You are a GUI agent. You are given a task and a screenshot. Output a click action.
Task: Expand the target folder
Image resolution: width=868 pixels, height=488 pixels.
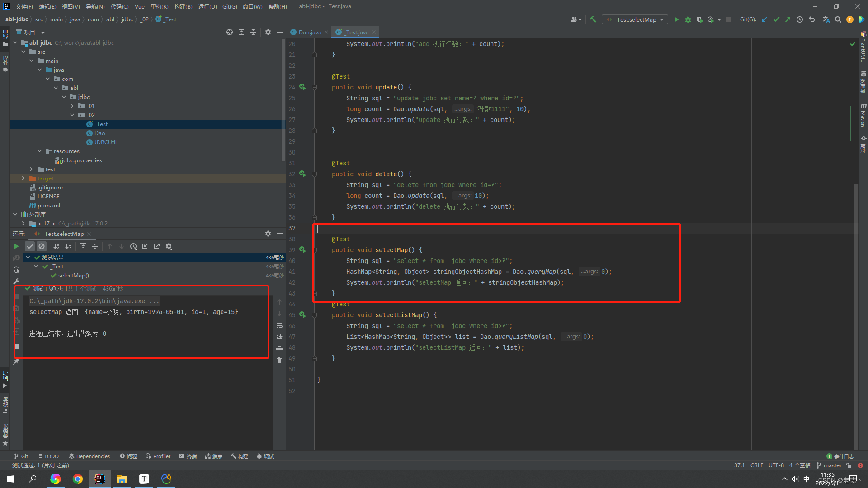click(24, 178)
